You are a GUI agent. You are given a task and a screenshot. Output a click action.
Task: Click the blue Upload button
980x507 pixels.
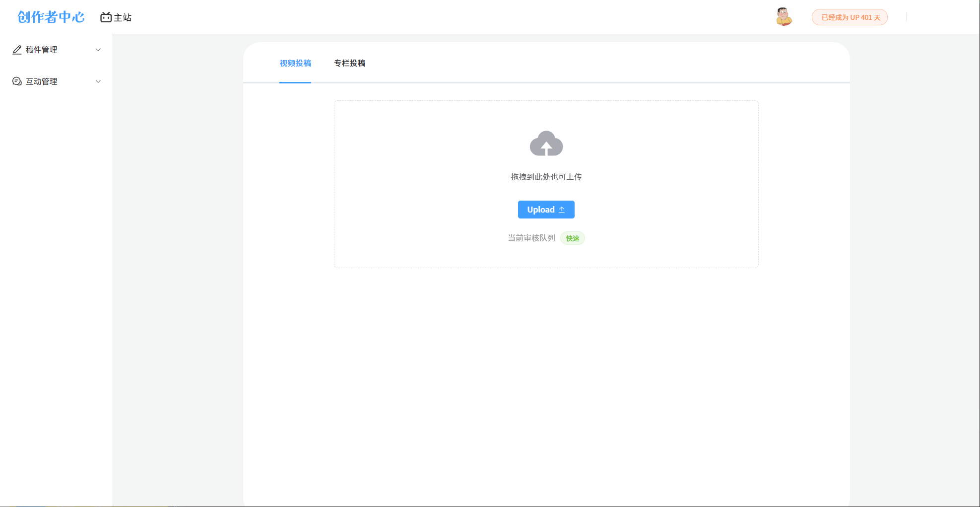(546, 210)
